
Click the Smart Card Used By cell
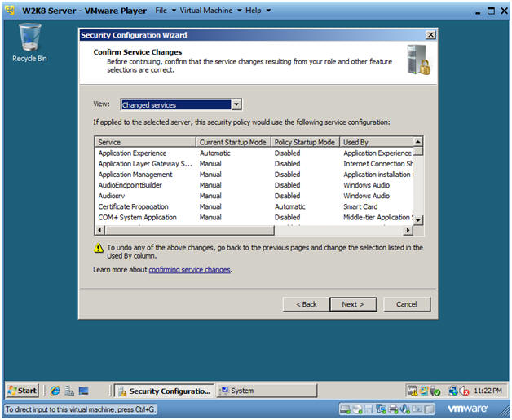click(x=360, y=206)
